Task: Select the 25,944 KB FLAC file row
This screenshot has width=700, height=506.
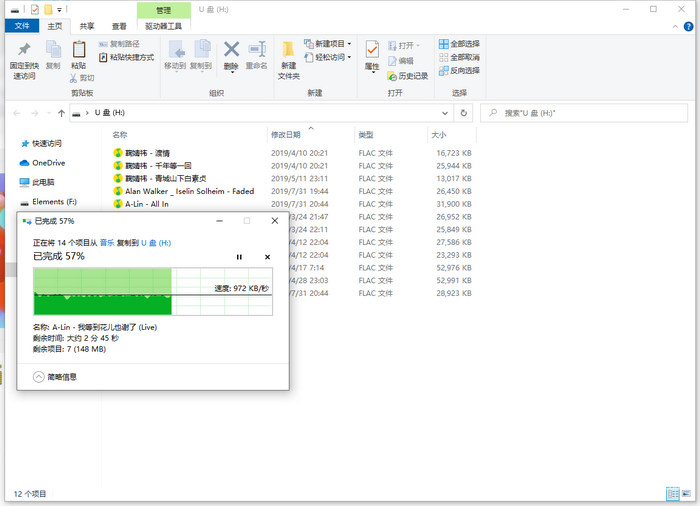Action: point(292,166)
